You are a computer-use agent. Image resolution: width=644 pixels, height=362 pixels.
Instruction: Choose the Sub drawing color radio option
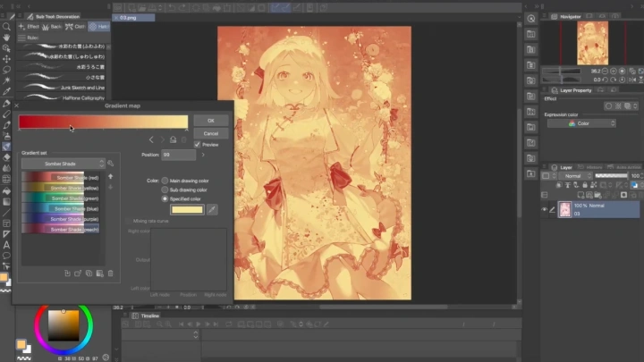(165, 189)
